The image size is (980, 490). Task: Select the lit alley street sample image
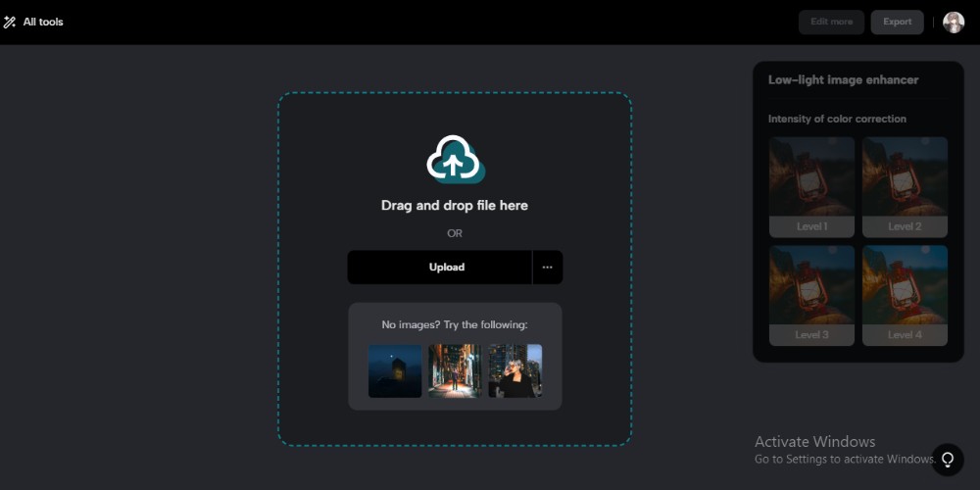tap(455, 370)
